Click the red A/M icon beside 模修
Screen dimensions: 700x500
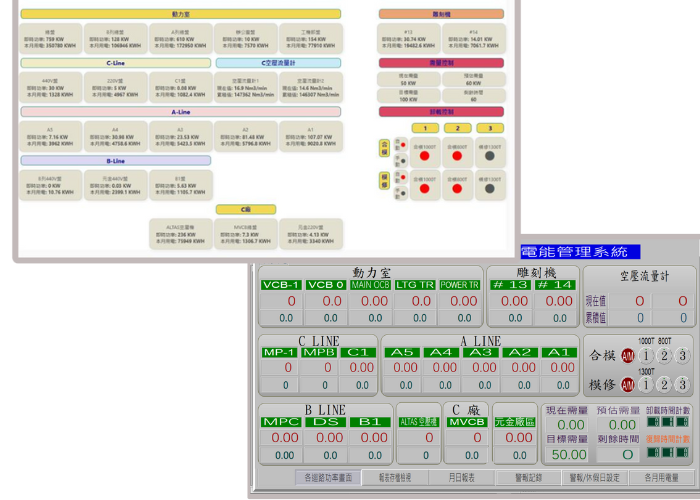[628, 384]
